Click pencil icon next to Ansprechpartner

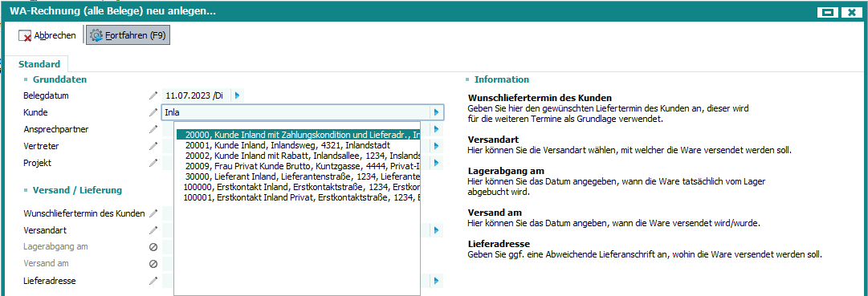tap(153, 129)
